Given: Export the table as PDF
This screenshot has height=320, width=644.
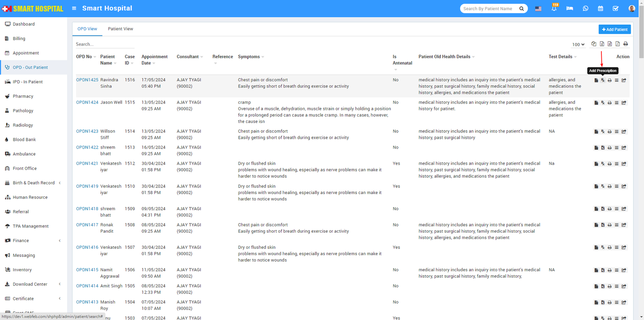Looking at the screenshot, I should 617,44.
